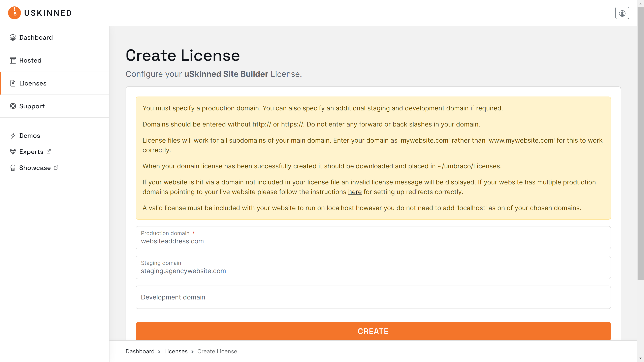Image resolution: width=644 pixels, height=362 pixels.
Task: Go to Dashboard via breadcrumb link
Action: point(140,351)
